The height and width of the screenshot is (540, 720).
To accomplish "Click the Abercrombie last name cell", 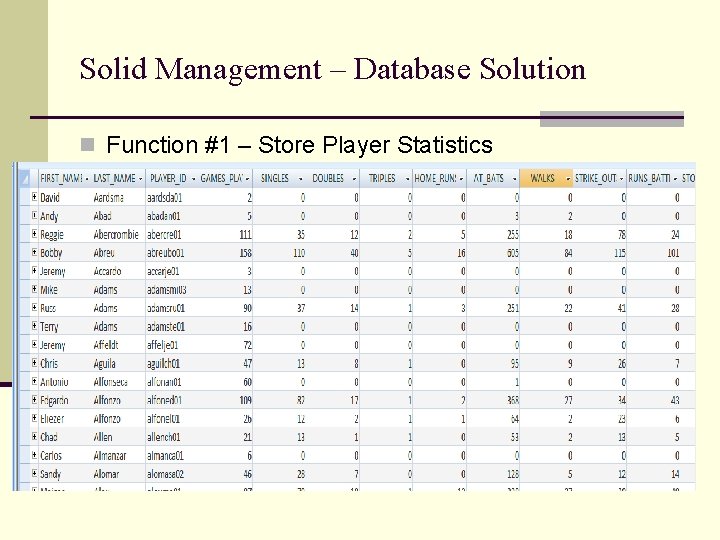I will tap(118, 234).
